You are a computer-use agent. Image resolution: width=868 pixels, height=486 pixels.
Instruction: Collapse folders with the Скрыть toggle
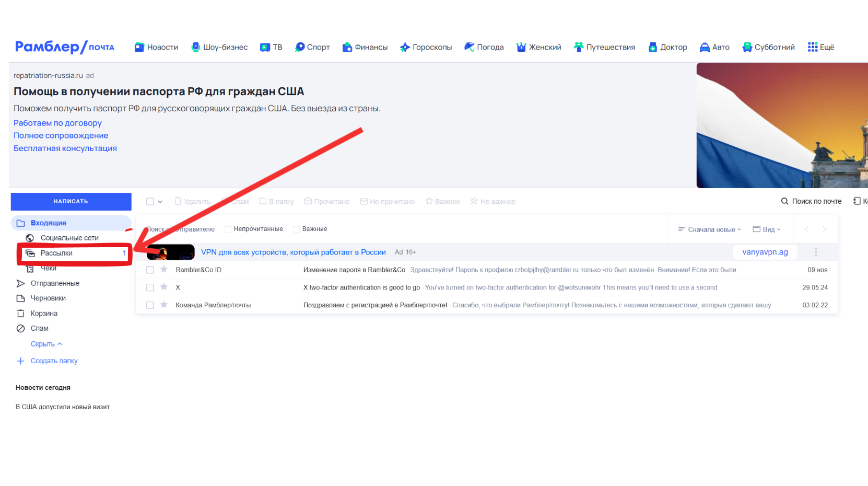[x=46, y=344]
